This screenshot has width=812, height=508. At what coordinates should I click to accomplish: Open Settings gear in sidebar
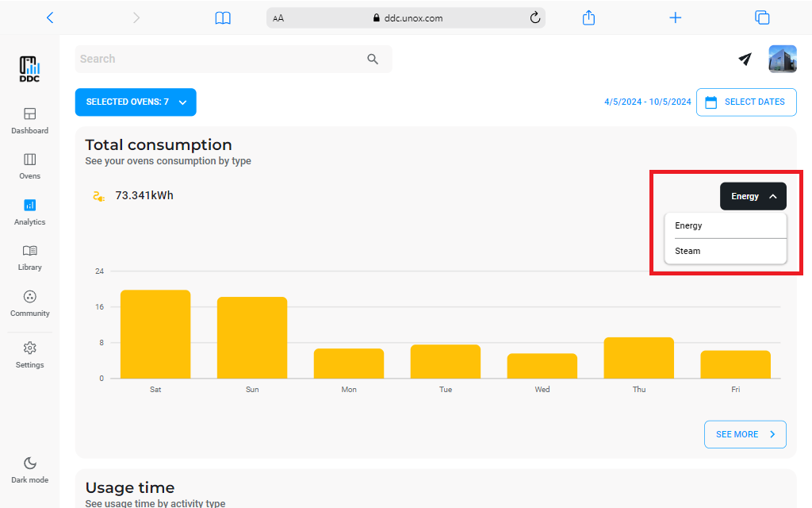click(x=29, y=348)
